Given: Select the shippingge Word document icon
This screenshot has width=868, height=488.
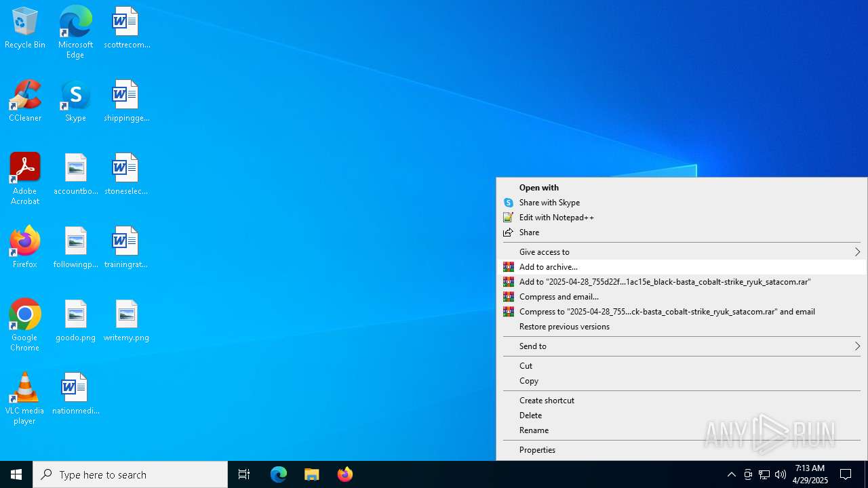Looking at the screenshot, I should tap(127, 101).
